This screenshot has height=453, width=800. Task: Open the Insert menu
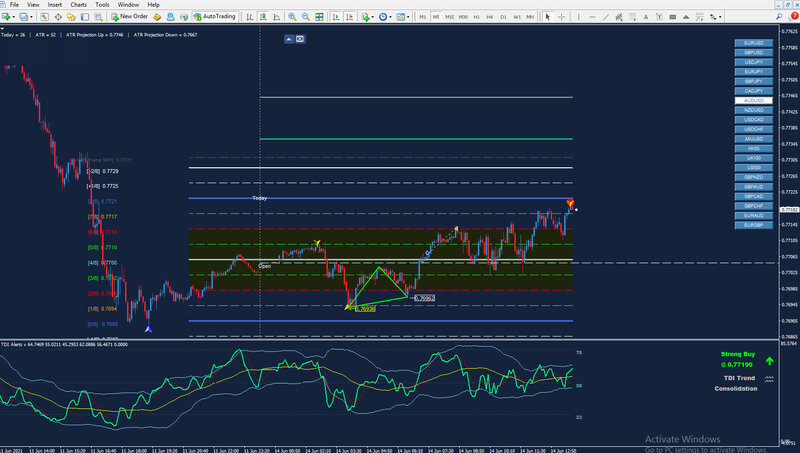pyautogui.click(x=53, y=5)
